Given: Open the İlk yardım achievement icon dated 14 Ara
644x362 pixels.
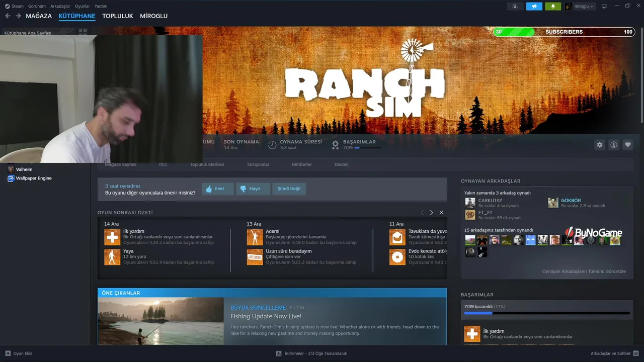Looking at the screenshot, I should tap(112, 237).
